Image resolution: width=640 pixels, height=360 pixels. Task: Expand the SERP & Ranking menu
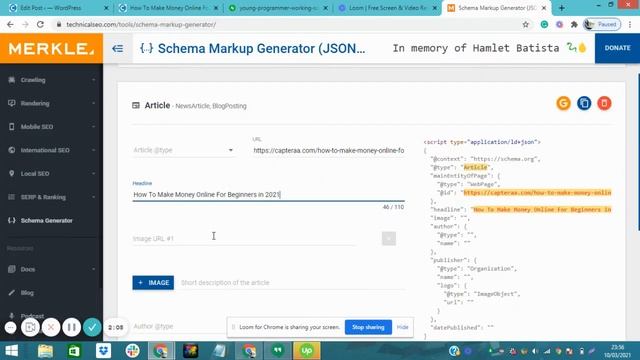point(93,197)
